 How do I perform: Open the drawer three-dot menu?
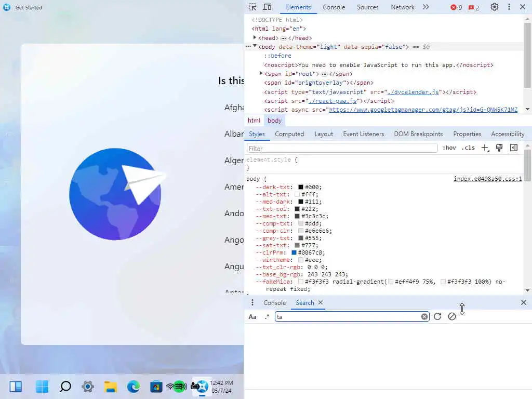(252, 303)
